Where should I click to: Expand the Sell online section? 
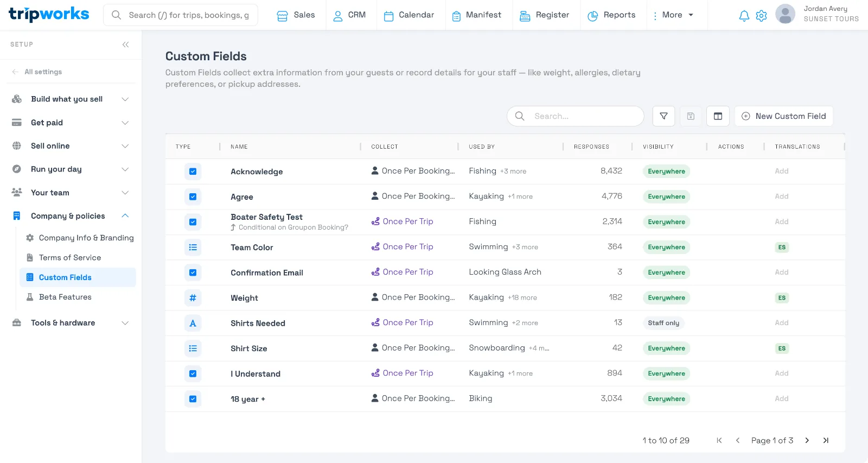71,146
